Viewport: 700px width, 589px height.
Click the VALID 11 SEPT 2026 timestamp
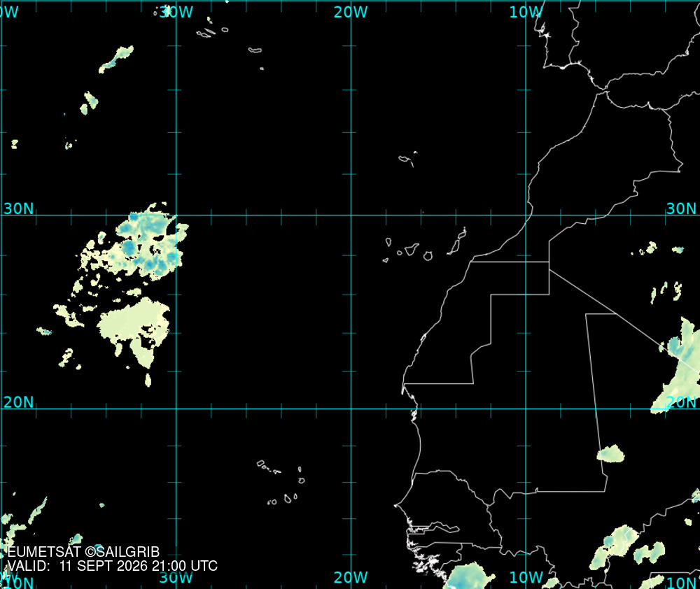pyautogui.click(x=113, y=566)
